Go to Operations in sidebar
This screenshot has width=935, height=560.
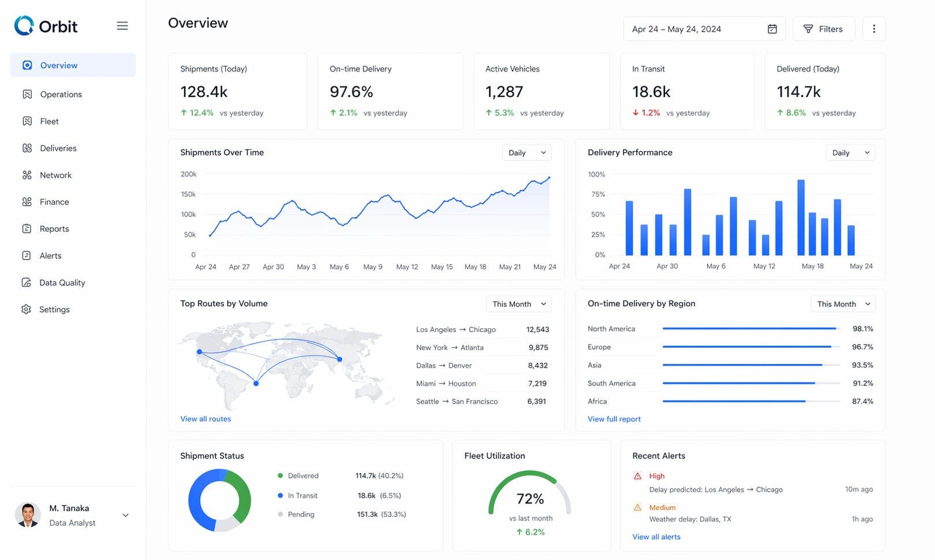tap(73, 94)
